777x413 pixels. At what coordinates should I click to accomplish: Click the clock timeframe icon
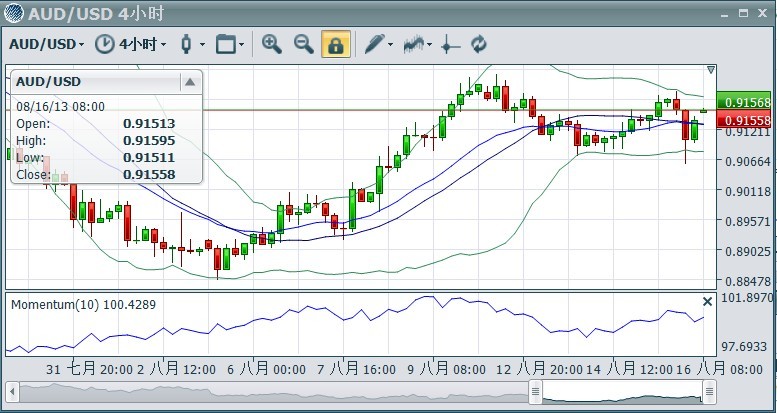tap(105, 44)
